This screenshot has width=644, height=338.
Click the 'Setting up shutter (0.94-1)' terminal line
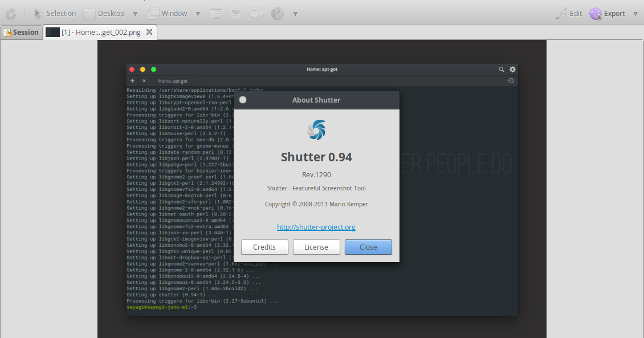[x=172, y=295]
